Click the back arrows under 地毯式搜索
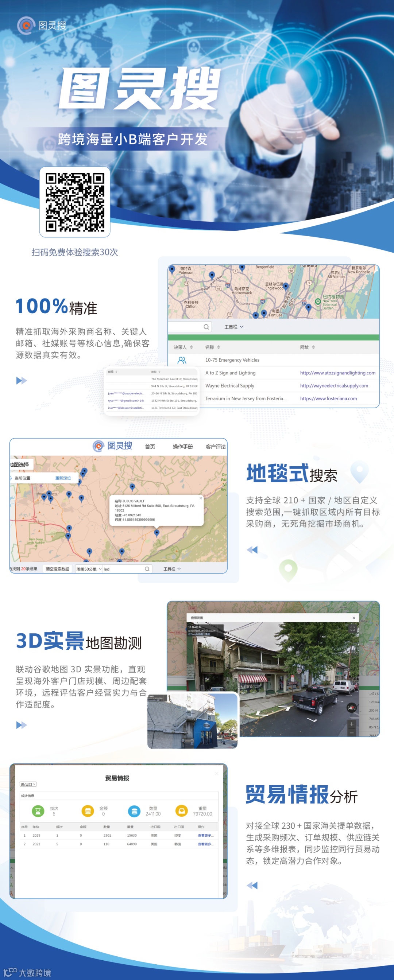Viewport: 394px width, 980px height. (252, 550)
